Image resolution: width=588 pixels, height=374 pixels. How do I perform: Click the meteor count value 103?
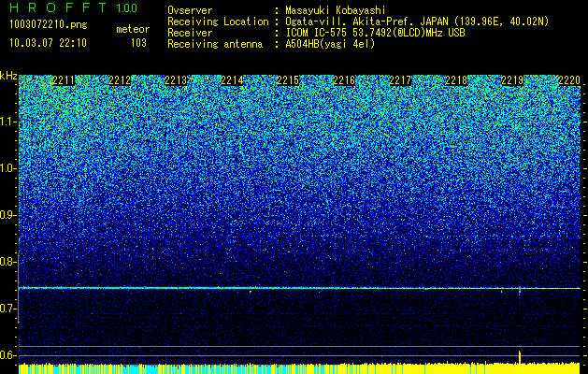(x=138, y=43)
